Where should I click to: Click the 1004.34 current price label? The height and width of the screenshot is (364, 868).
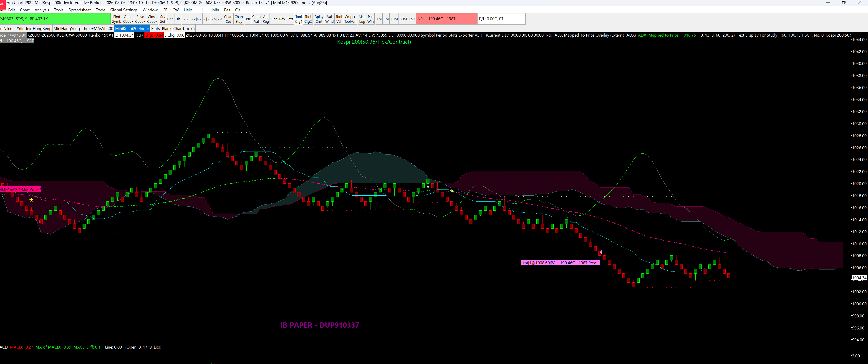(859, 278)
